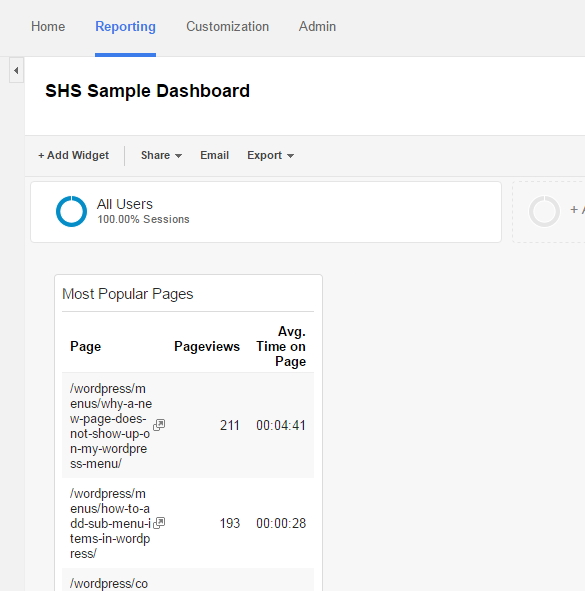Click the time value 00:00:28
The image size is (585, 591).
coord(281,523)
